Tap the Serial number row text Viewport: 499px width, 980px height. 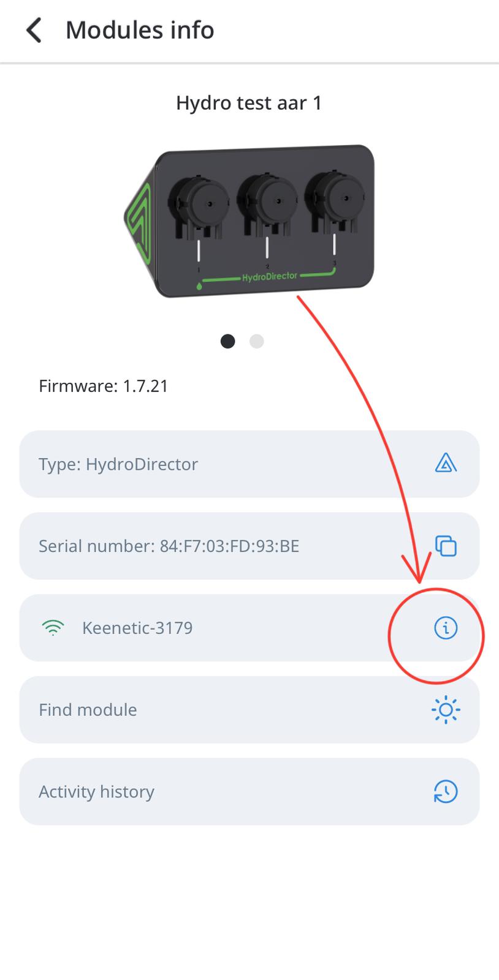169,546
